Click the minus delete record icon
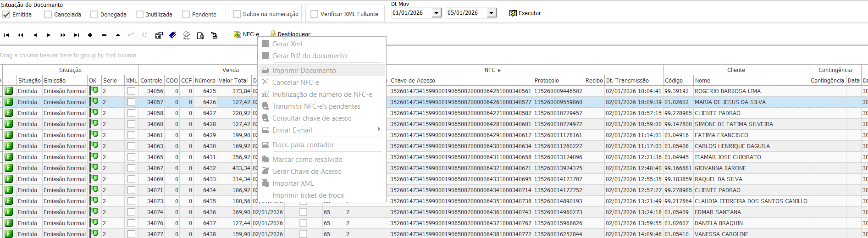The height and width of the screenshot is (238, 868). [104, 35]
